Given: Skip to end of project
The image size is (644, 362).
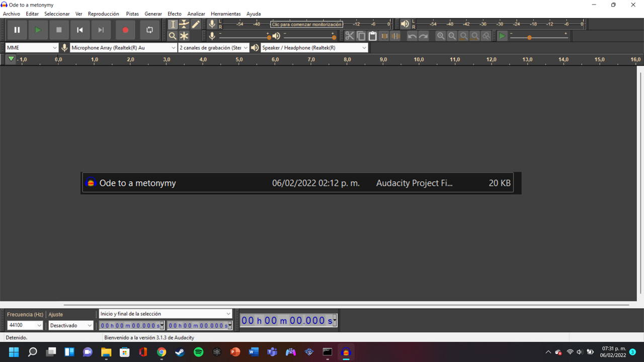Looking at the screenshot, I should (x=101, y=30).
